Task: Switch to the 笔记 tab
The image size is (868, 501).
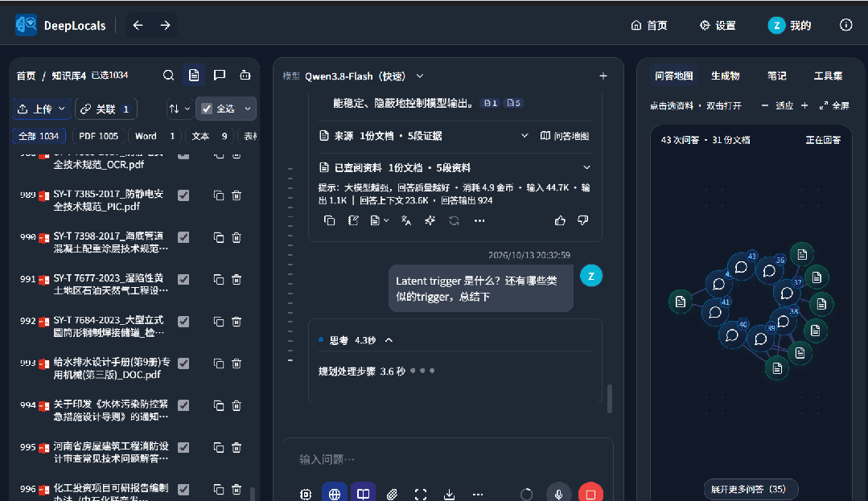Action: click(776, 76)
